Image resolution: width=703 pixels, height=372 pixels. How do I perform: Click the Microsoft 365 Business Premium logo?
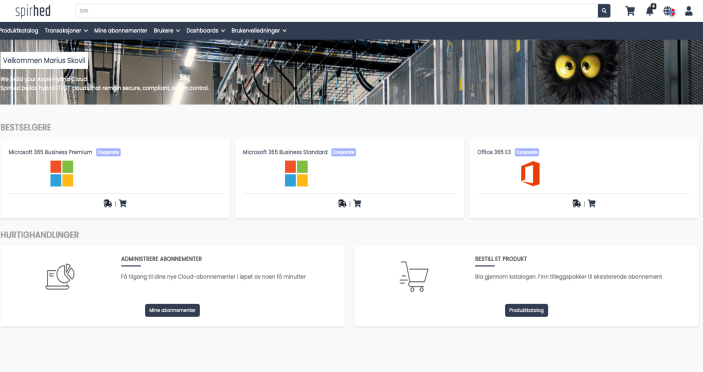click(61, 173)
